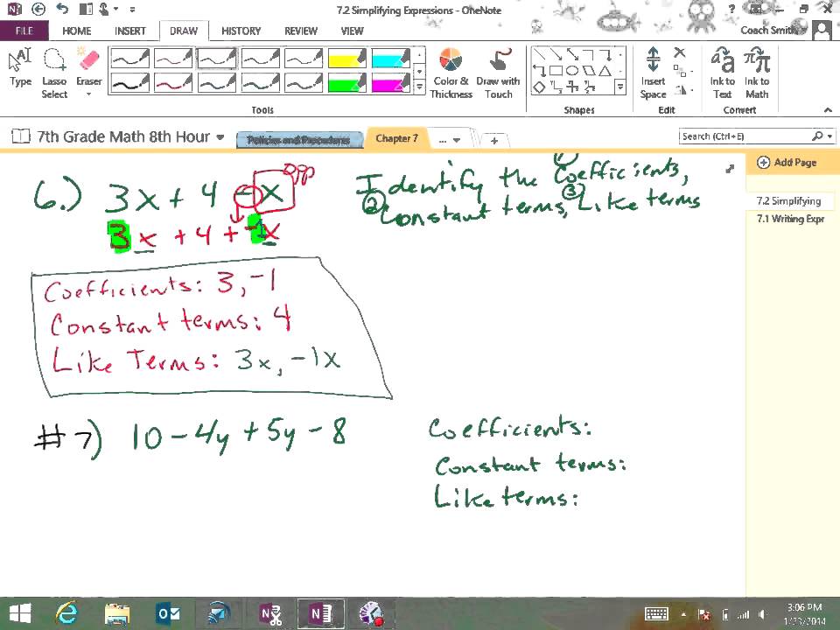Image resolution: width=840 pixels, height=630 pixels.
Task: Open Internet Explorer from the taskbar
Action: coord(67,612)
